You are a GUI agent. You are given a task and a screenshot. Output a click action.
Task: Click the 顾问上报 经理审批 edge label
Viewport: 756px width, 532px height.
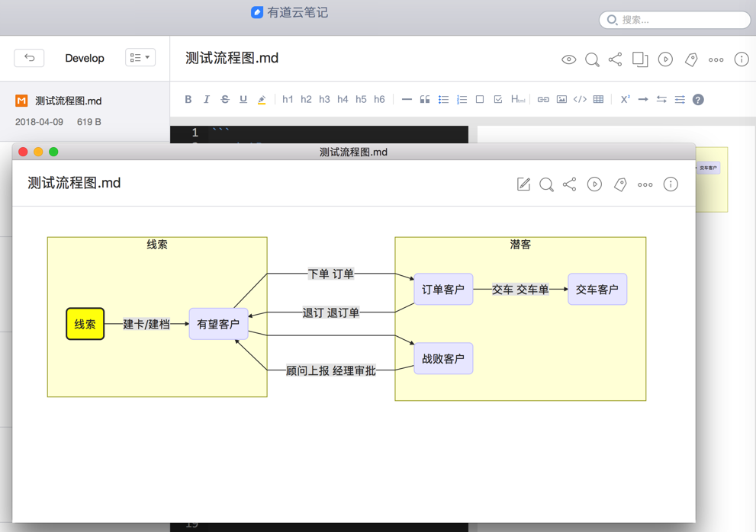pos(331,370)
